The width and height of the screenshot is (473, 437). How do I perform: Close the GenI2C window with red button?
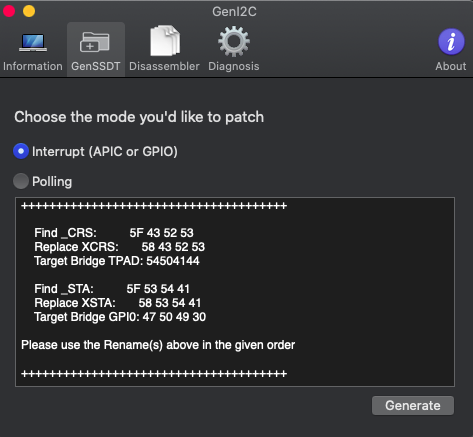[x=9, y=11]
